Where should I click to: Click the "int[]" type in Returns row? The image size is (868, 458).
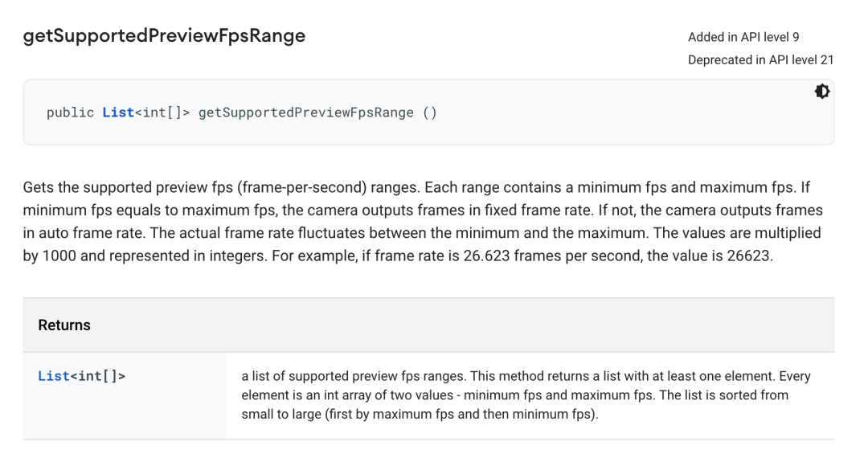tap(98, 376)
